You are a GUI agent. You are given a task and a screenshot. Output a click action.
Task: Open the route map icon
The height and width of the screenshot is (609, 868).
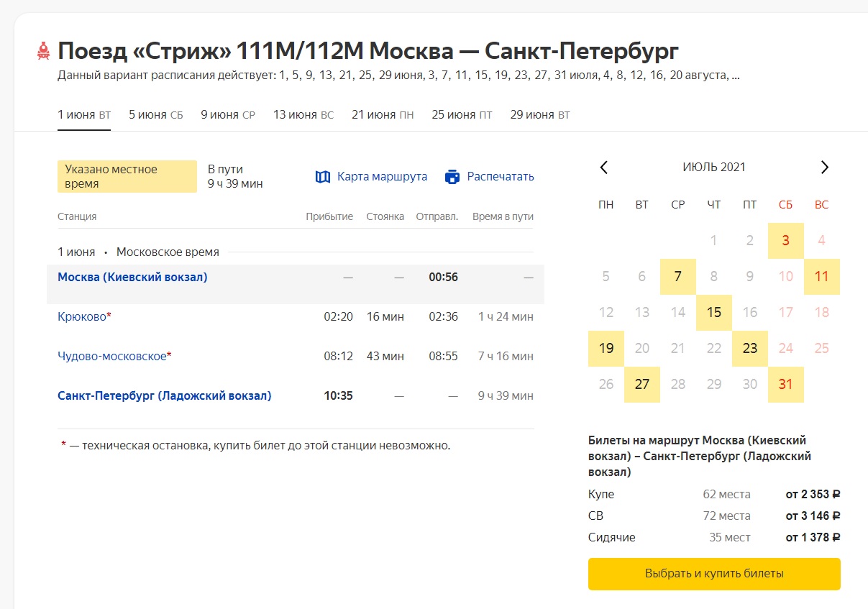pyautogui.click(x=323, y=177)
